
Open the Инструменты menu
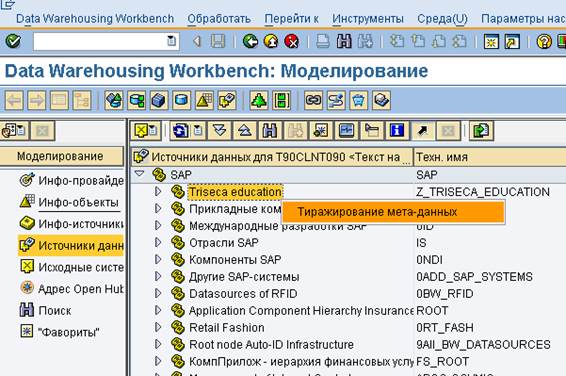[368, 19]
